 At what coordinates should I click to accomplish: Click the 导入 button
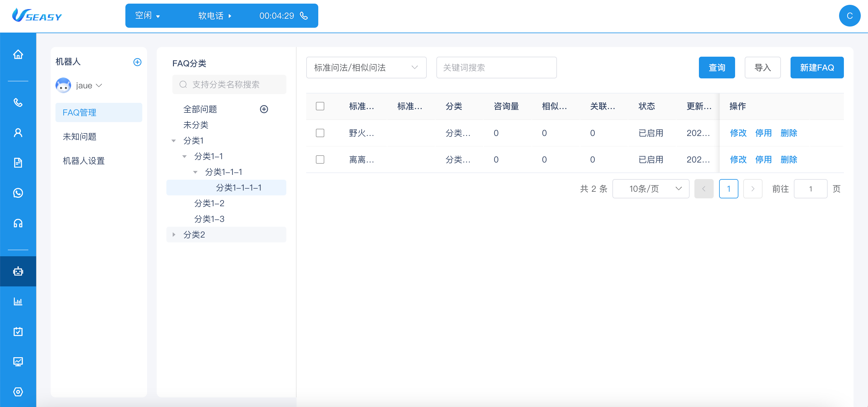763,68
